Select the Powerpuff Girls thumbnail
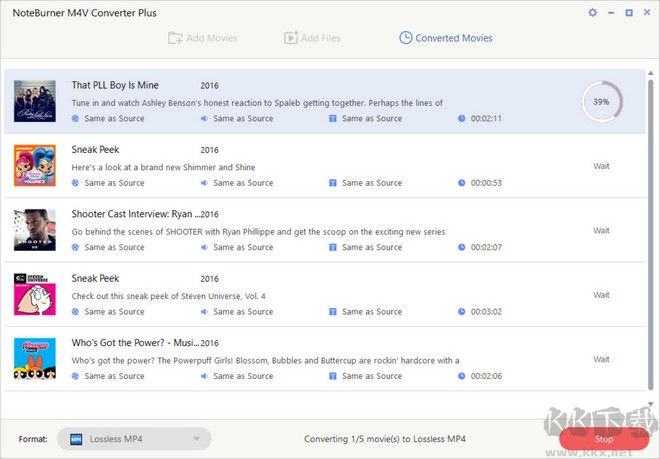The width and height of the screenshot is (660, 459). [34, 359]
